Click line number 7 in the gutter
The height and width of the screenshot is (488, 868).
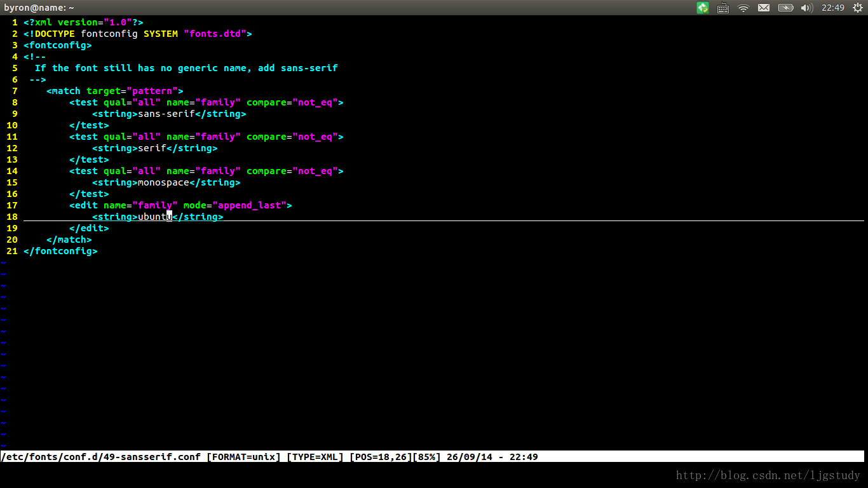tap(15, 91)
